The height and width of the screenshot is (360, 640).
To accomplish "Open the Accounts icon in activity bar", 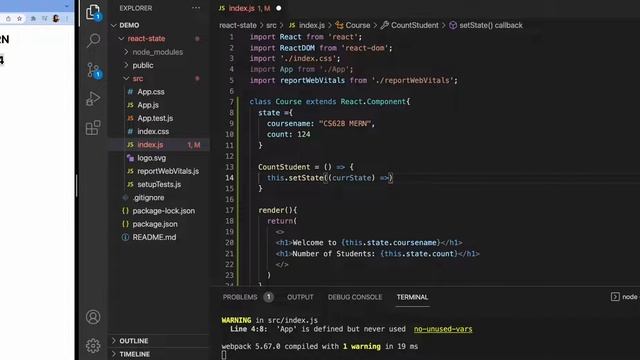I will point(93,317).
